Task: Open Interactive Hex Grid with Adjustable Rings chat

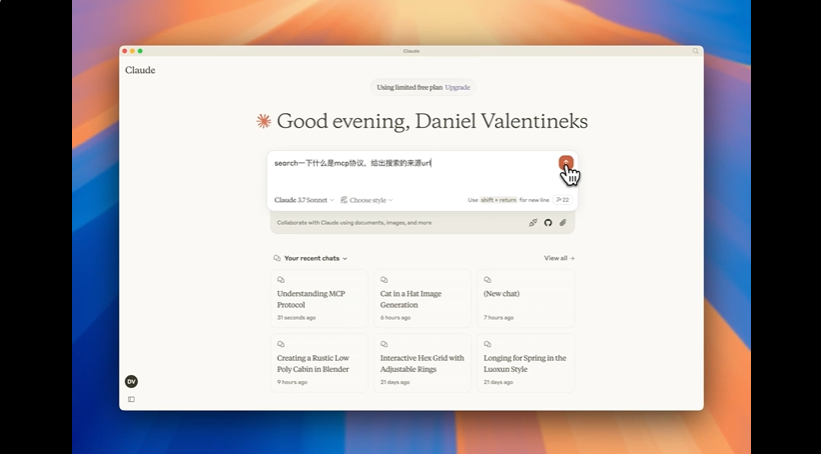Action: click(422, 363)
